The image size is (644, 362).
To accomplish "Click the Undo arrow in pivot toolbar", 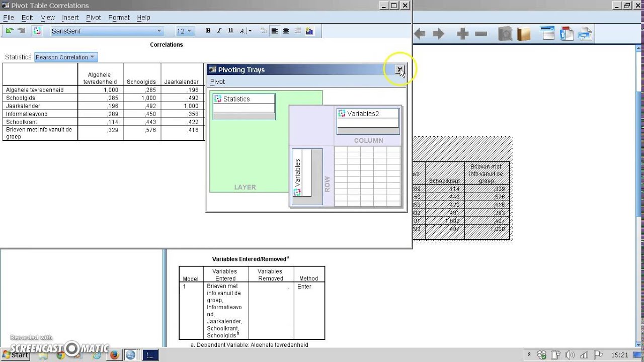I will pos(9,31).
